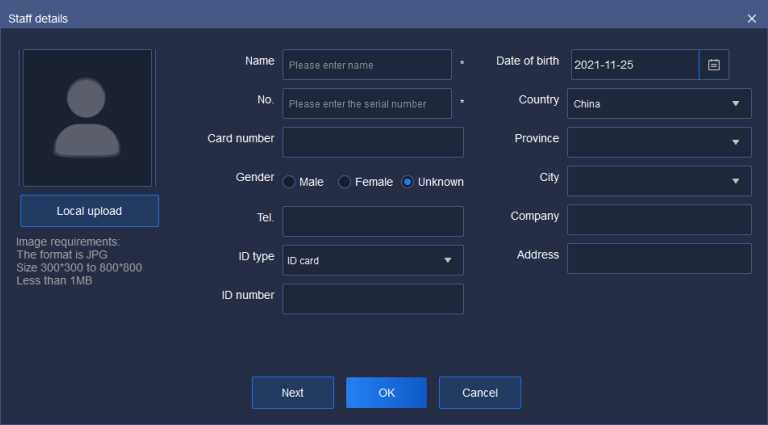The image size is (768, 425).
Task: Click into the Tel. field
Action: click(373, 221)
